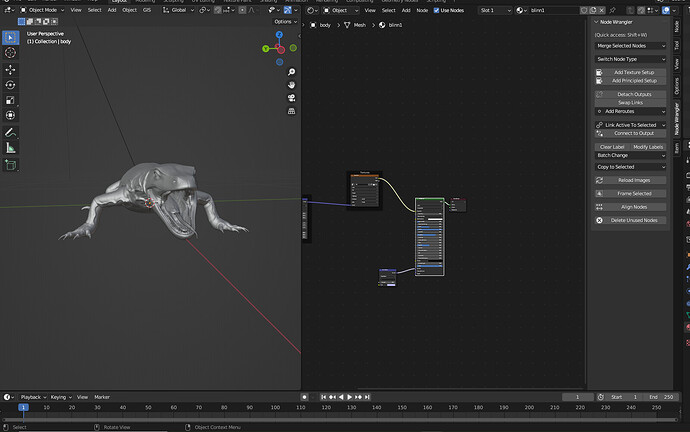The height and width of the screenshot is (432, 690).
Task: Toggle auto keying record button
Action: pyautogui.click(x=304, y=397)
